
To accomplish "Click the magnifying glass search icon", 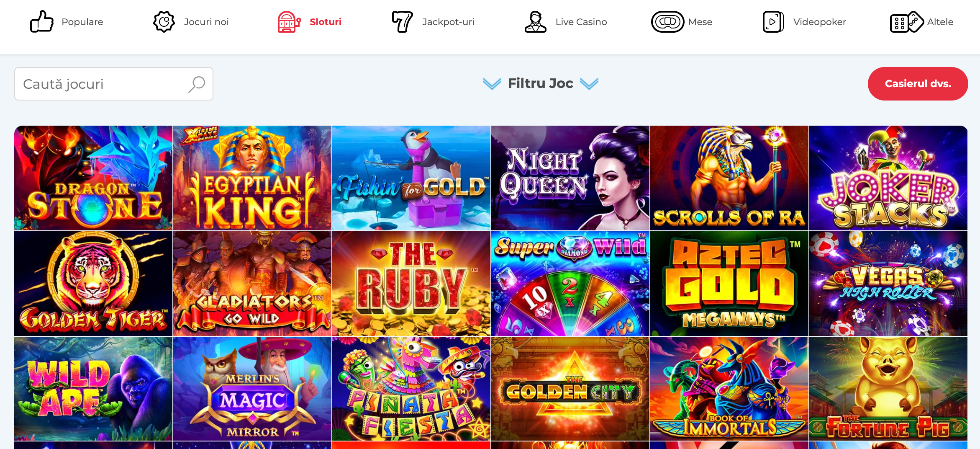I will point(196,84).
